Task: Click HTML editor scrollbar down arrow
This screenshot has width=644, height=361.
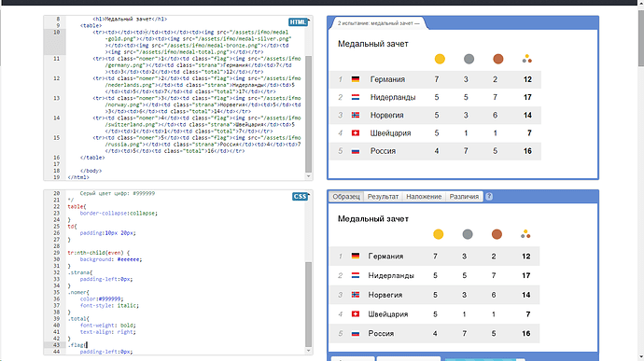Action: [x=309, y=176]
